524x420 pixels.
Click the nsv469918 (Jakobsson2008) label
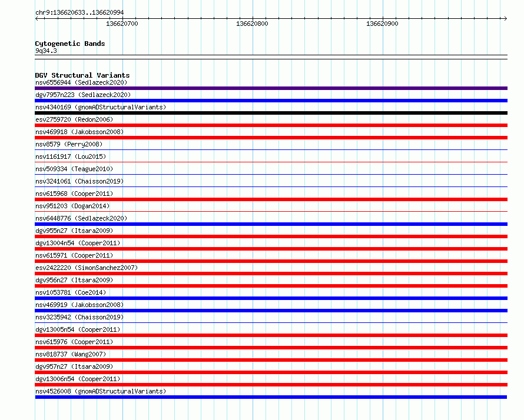tap(79, 132)
